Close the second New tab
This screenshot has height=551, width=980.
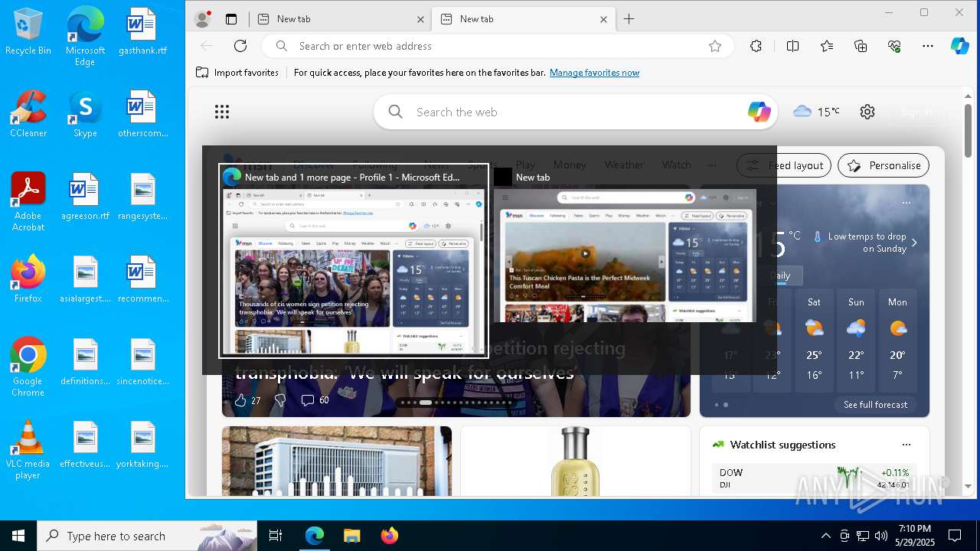pyautogui.click(x=603, y=19)
